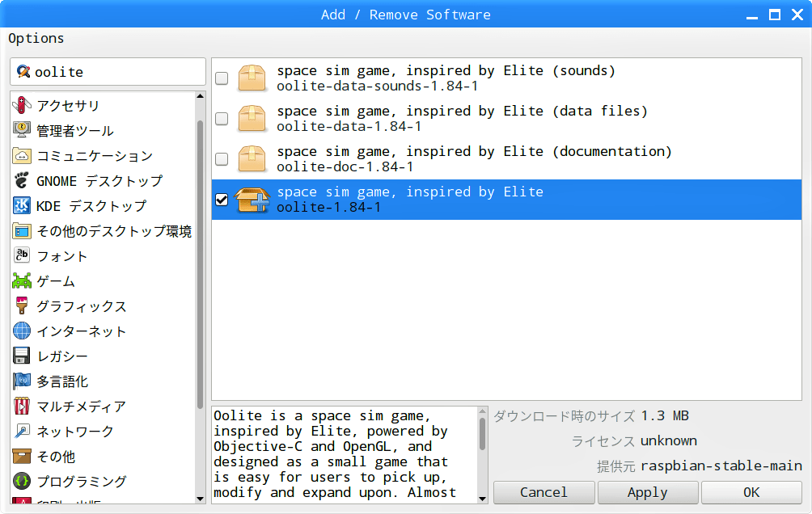Image resolution: width=812 pixels, height=514 pixels.
Task: Click the oolite search input field
Action: click(108, 71)
